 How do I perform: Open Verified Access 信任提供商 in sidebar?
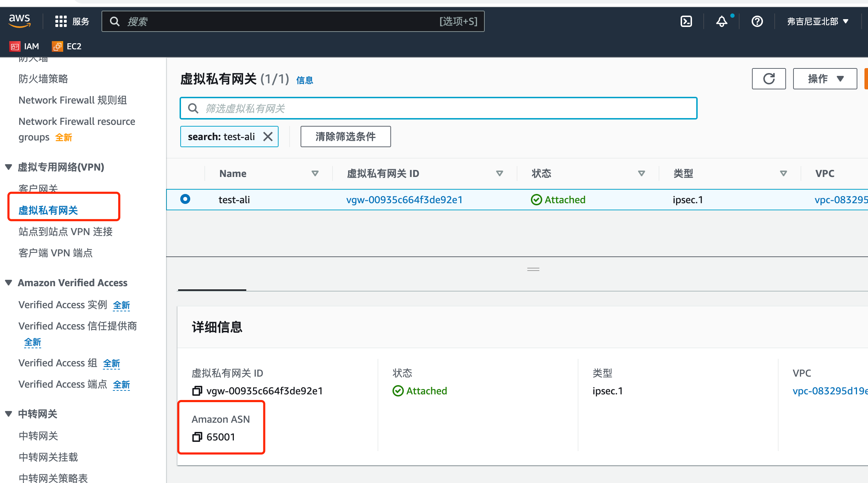[78, 326]
